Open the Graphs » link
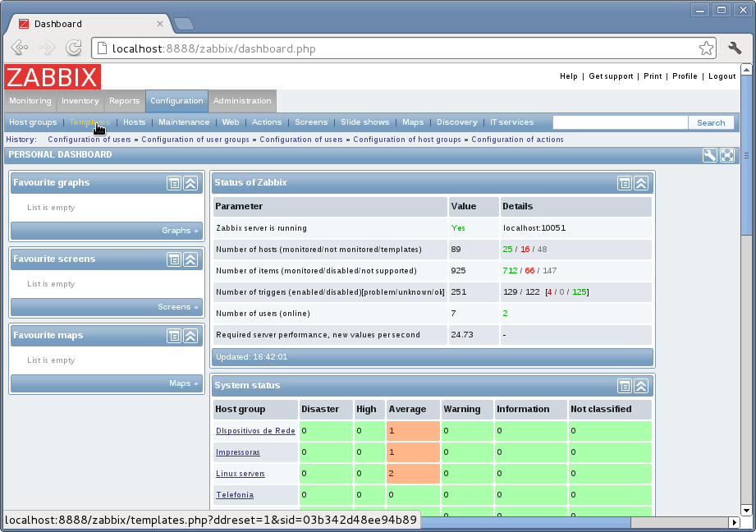 180,231
